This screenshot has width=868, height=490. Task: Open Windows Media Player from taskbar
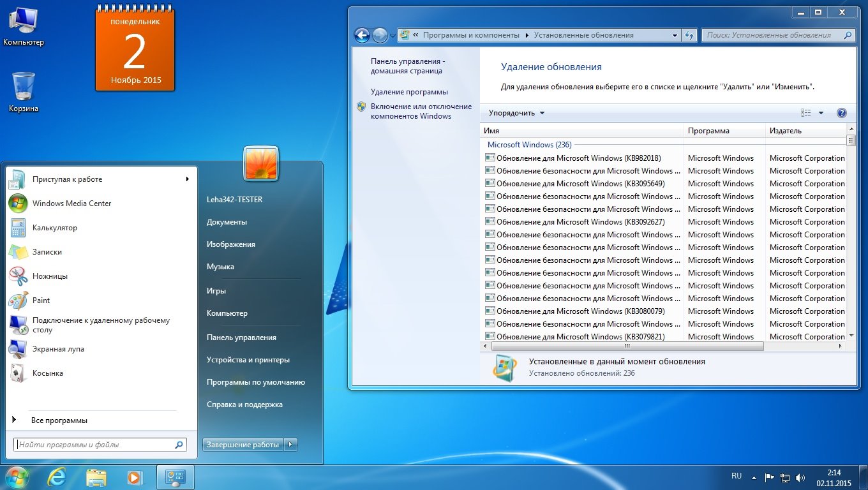135,477
